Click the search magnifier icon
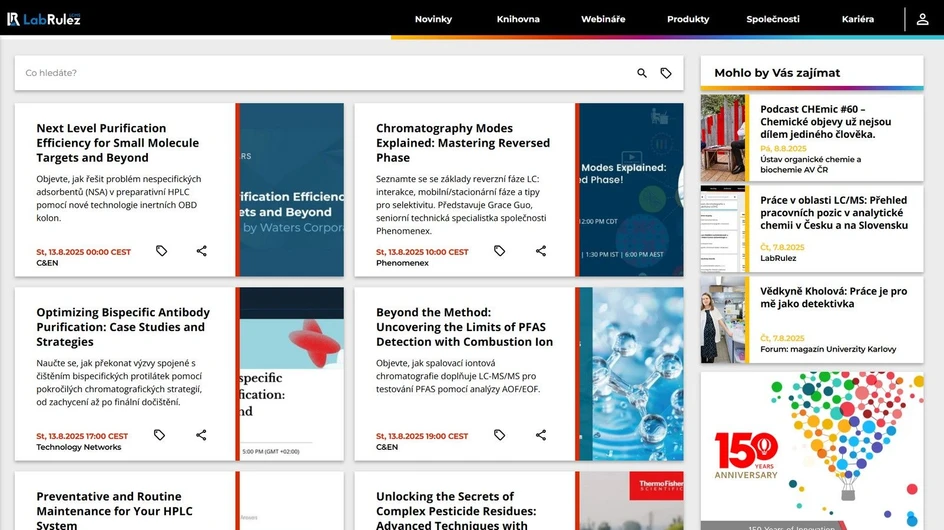This screenshot has height=530, width=944. coord(642,73)
